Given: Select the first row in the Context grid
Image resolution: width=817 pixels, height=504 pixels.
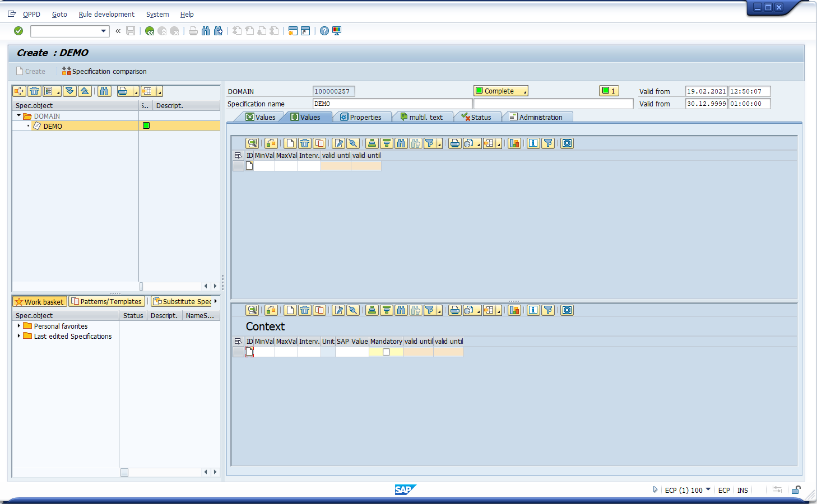Looking at the screenshot, I should 238,352.
